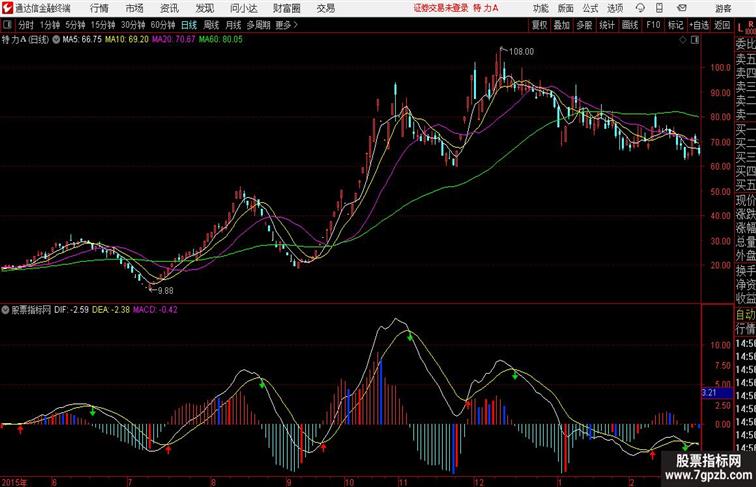Click the 9.88 low price marker
The width and height of the screenshot is (756, 487).
(x=165, y=290)
